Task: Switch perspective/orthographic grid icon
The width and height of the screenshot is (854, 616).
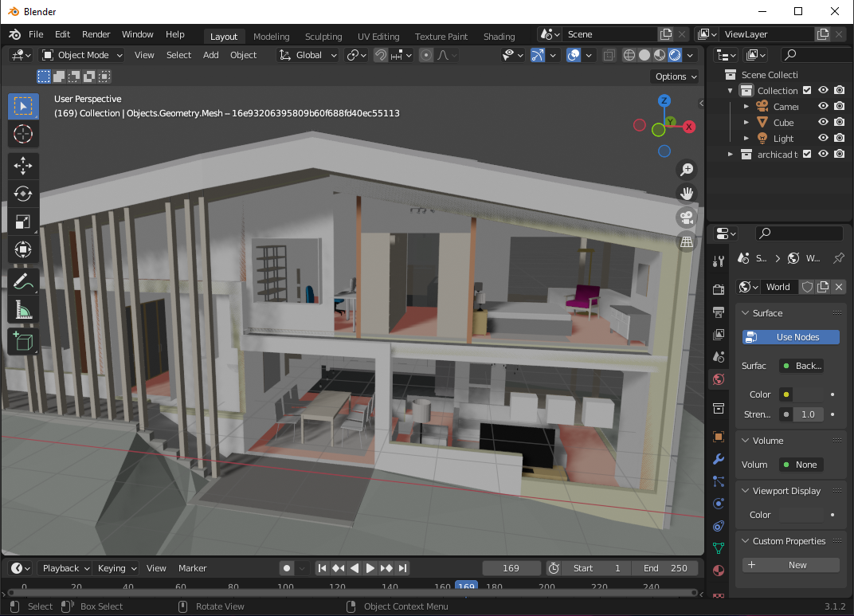Action: tap(687, 241)
